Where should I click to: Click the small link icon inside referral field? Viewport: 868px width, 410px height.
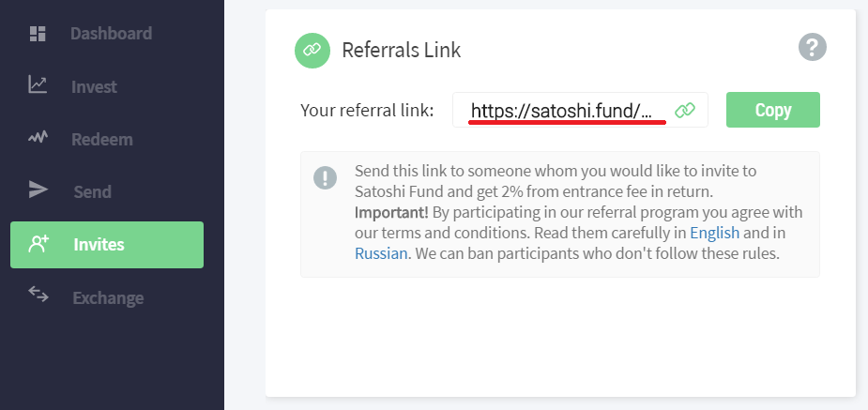pos(685,110)
